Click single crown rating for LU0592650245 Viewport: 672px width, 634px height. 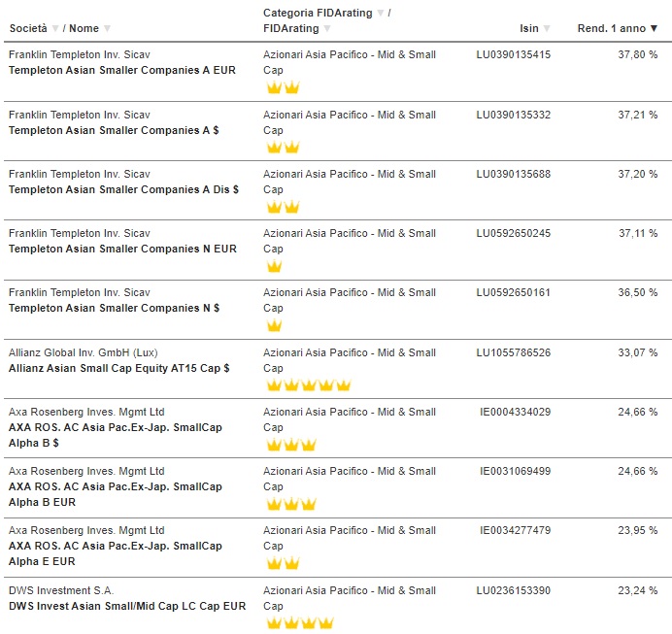click(x=274, y=266)
